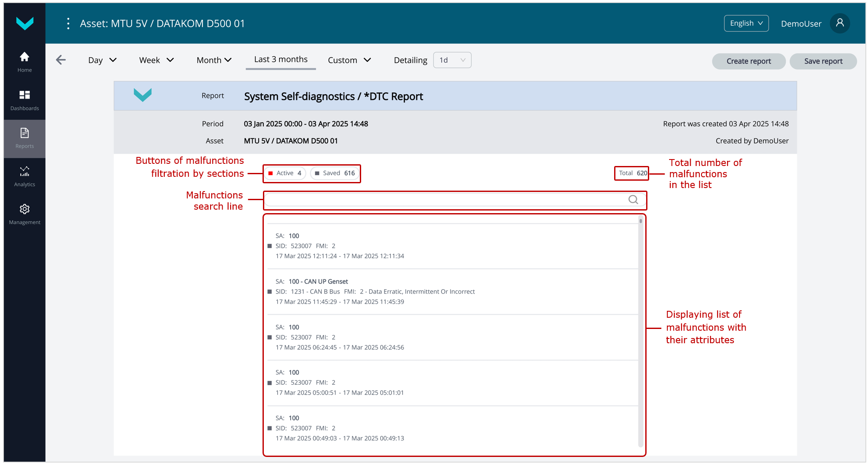Open the English language selector
Screen dimensions: 868x466
(x=746, y=23)
